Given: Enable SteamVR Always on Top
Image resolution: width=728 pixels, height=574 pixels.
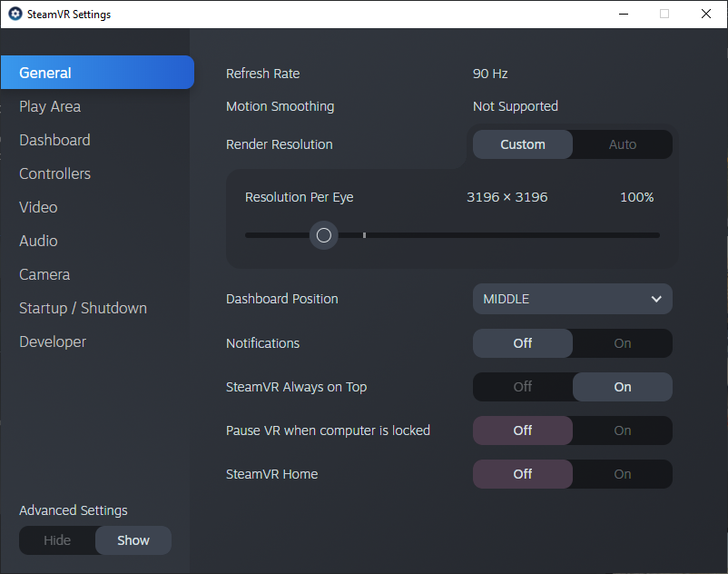Looking at the screenshot, I should [x=623, y=387].
